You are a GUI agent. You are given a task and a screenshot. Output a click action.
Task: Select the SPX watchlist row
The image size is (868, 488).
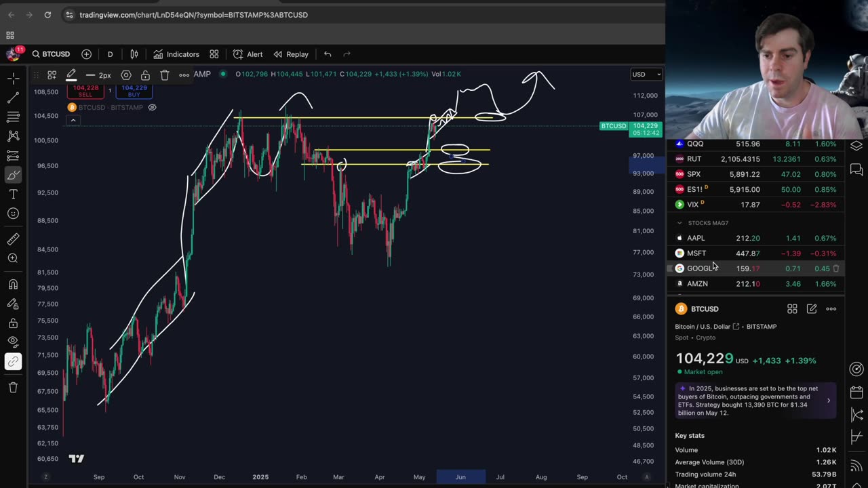point(755,174)
